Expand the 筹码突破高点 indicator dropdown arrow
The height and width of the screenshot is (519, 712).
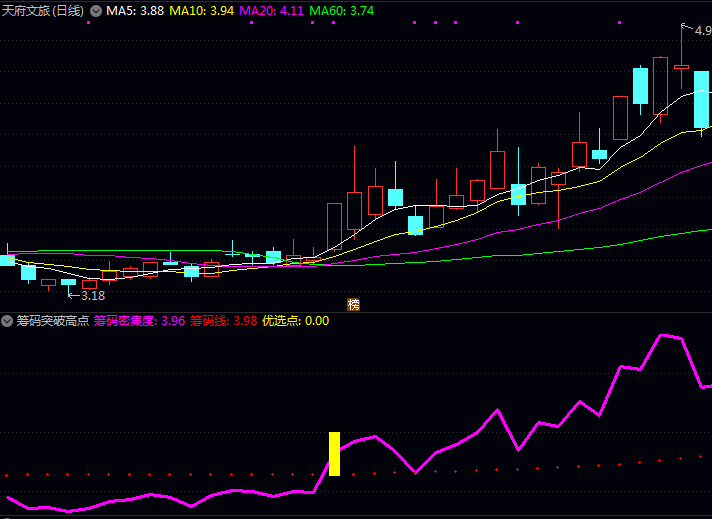8,321
